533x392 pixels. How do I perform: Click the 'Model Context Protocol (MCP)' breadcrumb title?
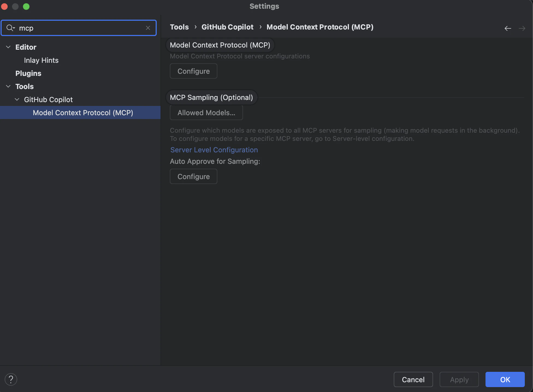tap(320, 27)
